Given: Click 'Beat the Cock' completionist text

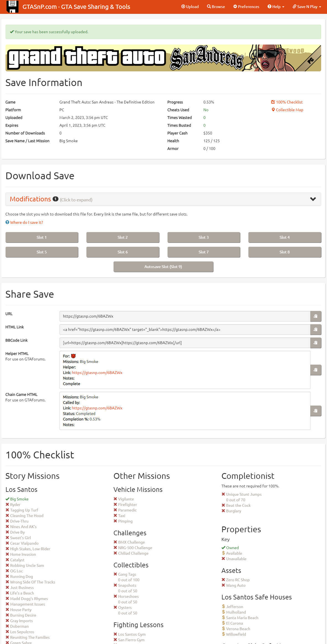Looking at the screenshot, I should [x=238, y=505].
